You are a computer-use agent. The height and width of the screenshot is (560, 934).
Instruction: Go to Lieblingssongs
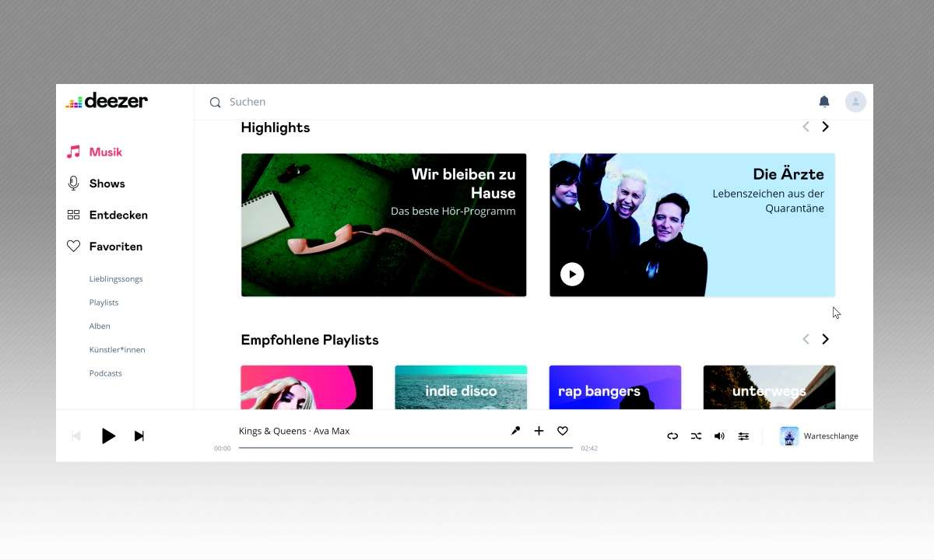[116, 278]
